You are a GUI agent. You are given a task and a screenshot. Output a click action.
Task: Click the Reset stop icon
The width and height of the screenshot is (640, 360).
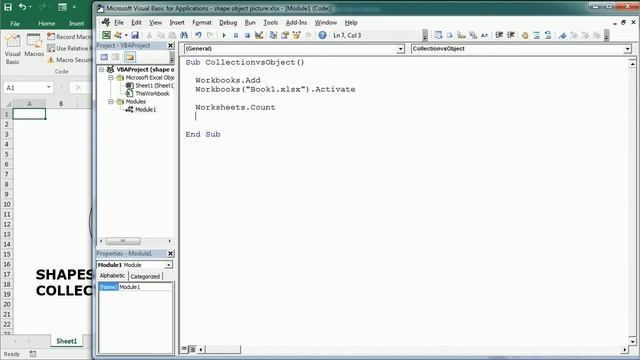click(x=247, y=36)
